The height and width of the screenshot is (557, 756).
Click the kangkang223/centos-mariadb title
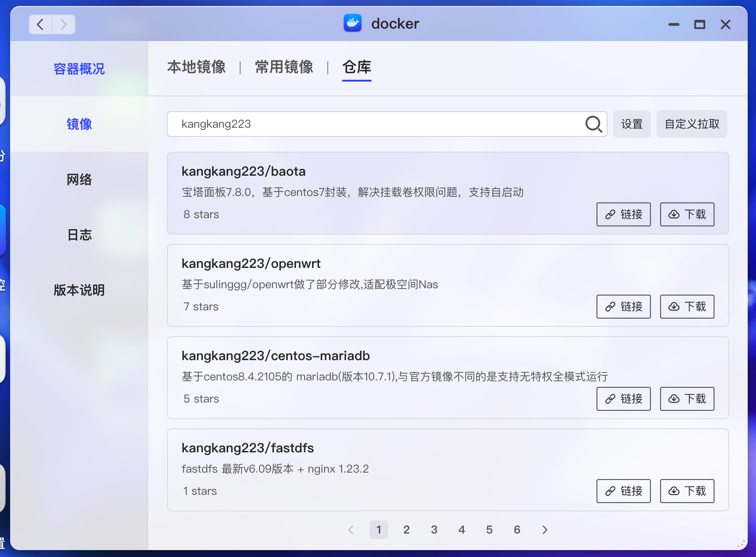(x=276, y=356)
